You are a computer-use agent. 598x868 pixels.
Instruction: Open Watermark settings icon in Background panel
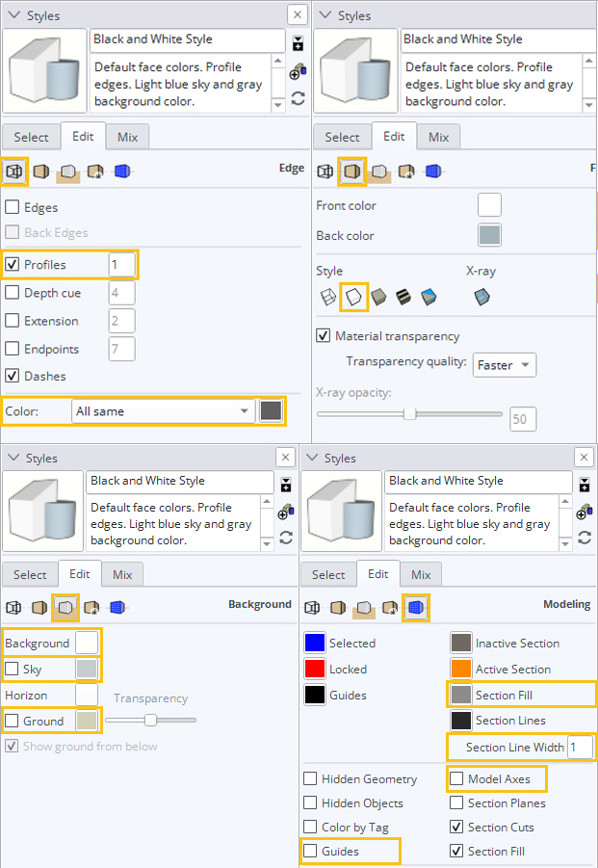point(93,607)
